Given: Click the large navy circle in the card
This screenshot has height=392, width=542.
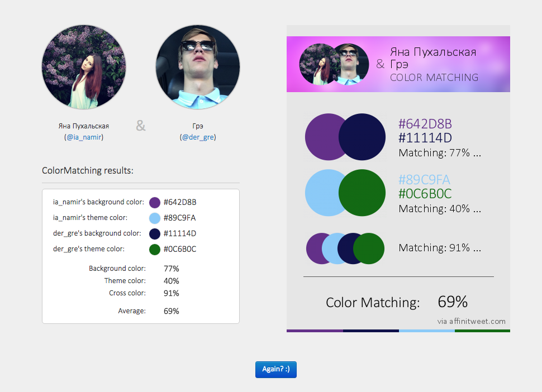Looking at the screenshot, I should 363,137.
